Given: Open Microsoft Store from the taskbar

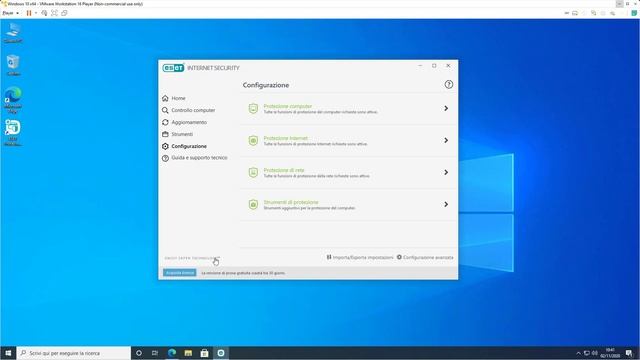Looking at the screenshot, I should tap(204, 353).
